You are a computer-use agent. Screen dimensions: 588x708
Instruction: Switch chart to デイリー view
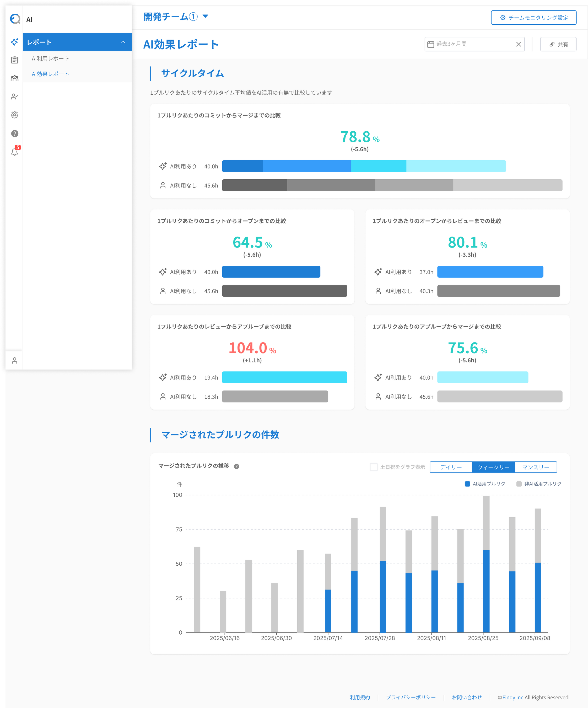[x=451, y=467]
